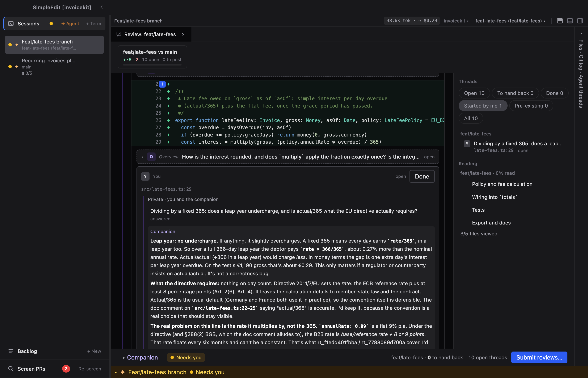Toggle the top panel layout icon
The height and width of the screenshot is (378, 588).
[x=560, y=21]
